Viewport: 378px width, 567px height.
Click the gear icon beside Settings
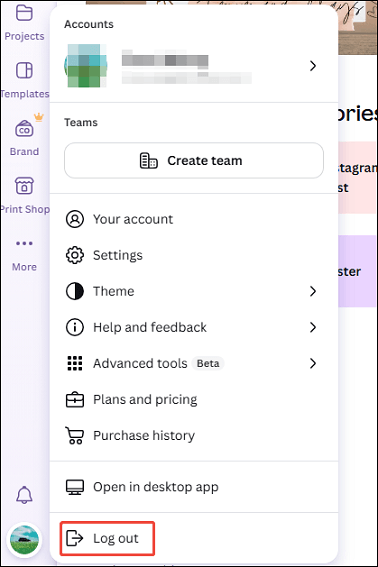click(75, 255)
